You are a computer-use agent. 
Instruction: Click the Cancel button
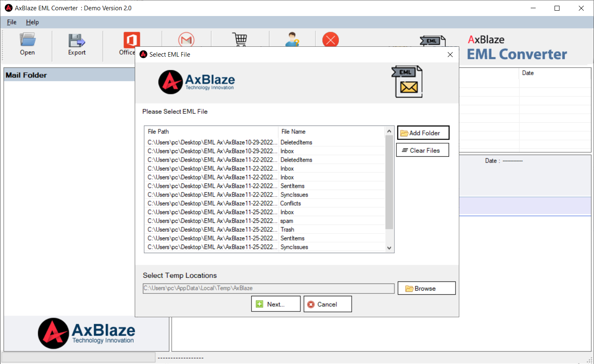point(327,304)
